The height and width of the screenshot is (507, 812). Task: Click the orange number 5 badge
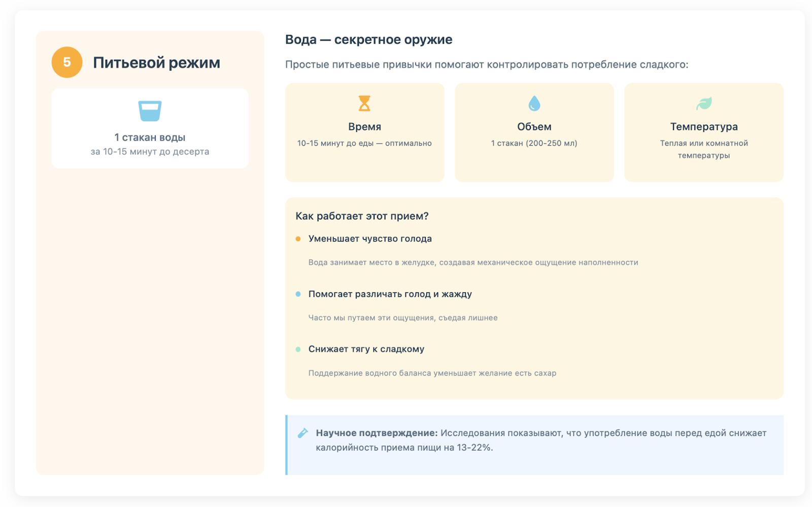point(67,62)
